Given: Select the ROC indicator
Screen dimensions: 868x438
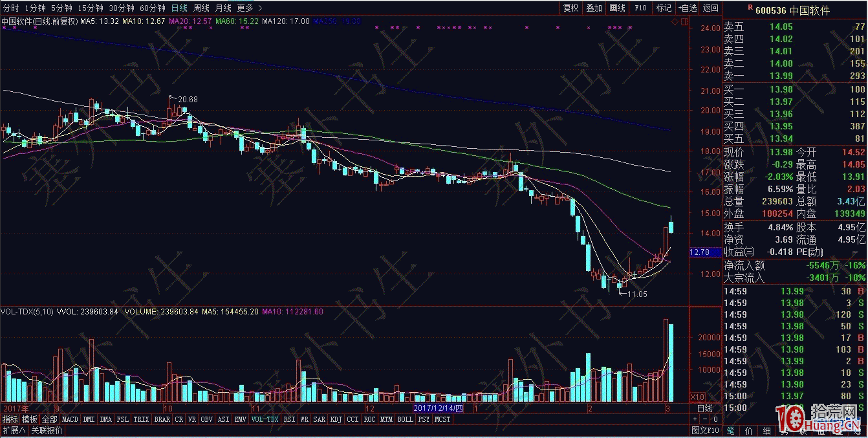Looking at the screenshot, I should point(369,419).
